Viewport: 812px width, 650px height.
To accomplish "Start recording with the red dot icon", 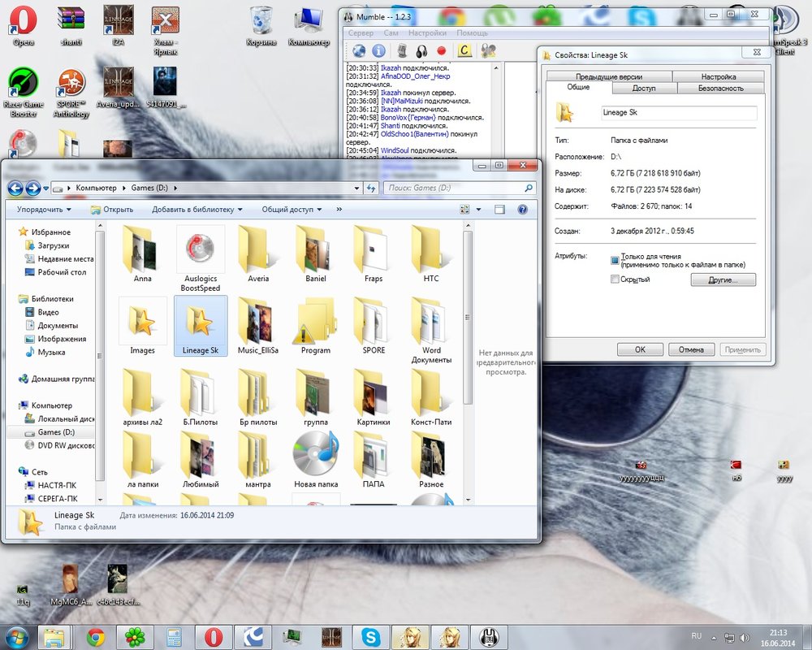I will click(442, 50).
